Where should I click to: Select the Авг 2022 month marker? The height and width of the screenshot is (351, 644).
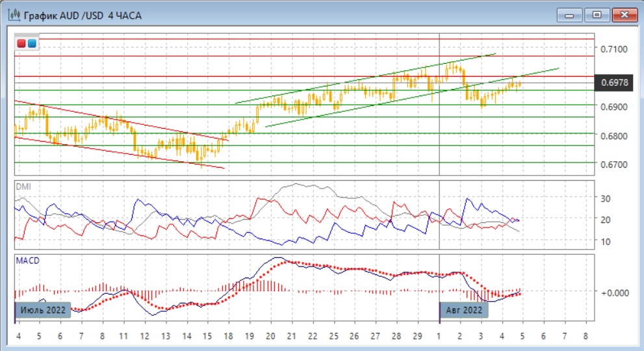tap(464, 310)
